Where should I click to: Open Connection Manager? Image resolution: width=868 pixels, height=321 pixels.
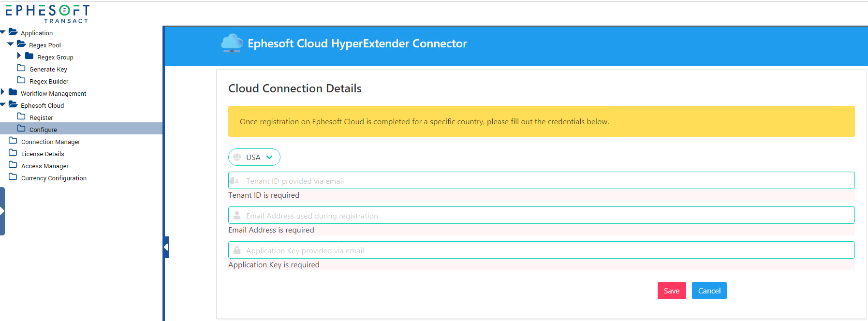(x=51, y=142)
